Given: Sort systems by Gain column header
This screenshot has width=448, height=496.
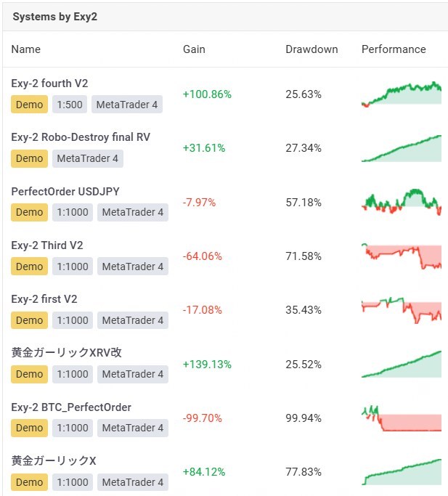Looking at the screenshot, I should tap(194, 49).
